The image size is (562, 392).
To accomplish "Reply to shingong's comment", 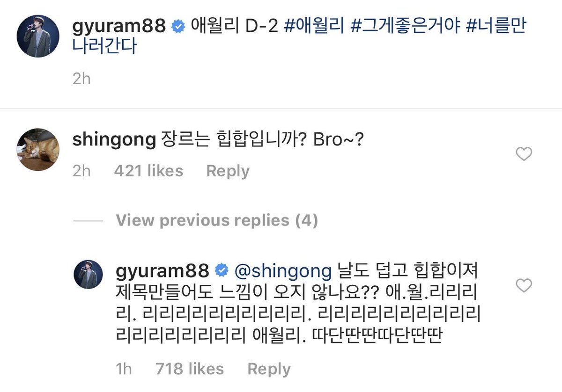I will pos(228,171).
